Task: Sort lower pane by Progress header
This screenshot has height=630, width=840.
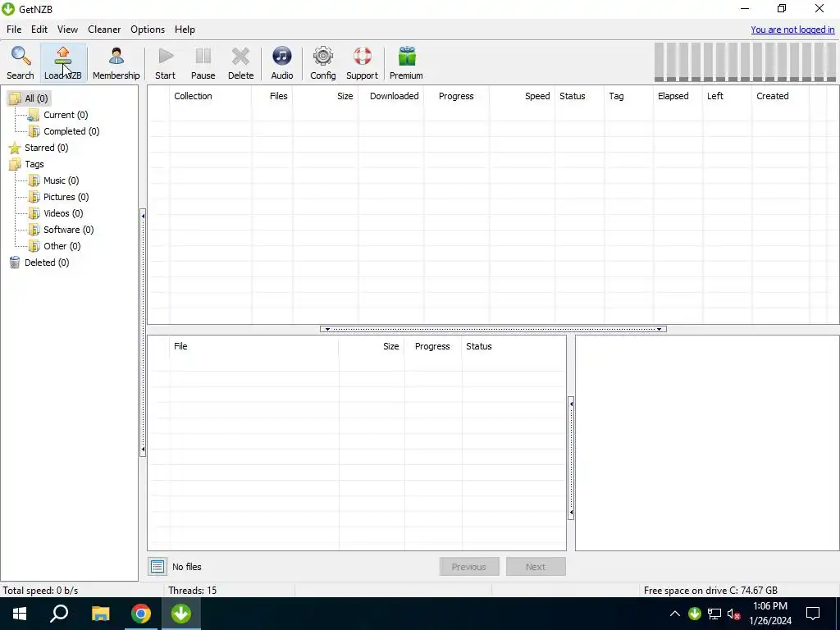Action: point(433,346)
